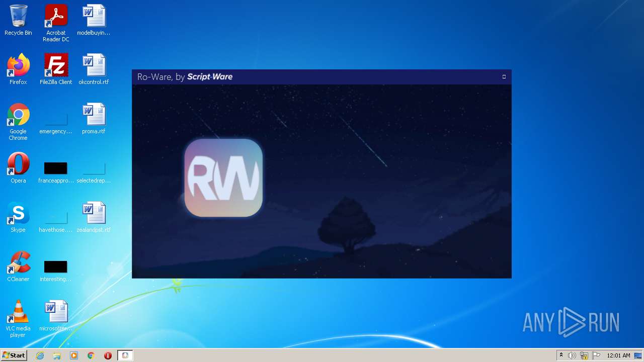This screenshot has height=362, width=644.
Task: Select the zealandpst.rtf document
Action: (94, 217)
